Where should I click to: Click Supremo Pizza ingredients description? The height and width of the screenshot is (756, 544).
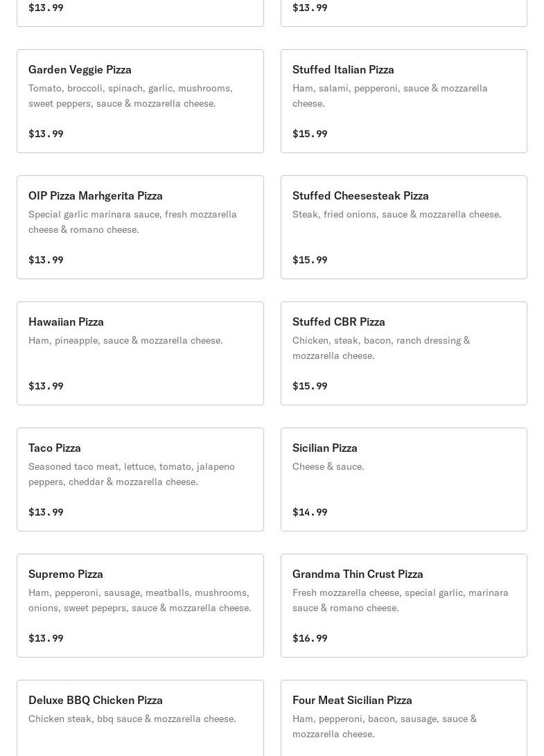tap(139, 600)
